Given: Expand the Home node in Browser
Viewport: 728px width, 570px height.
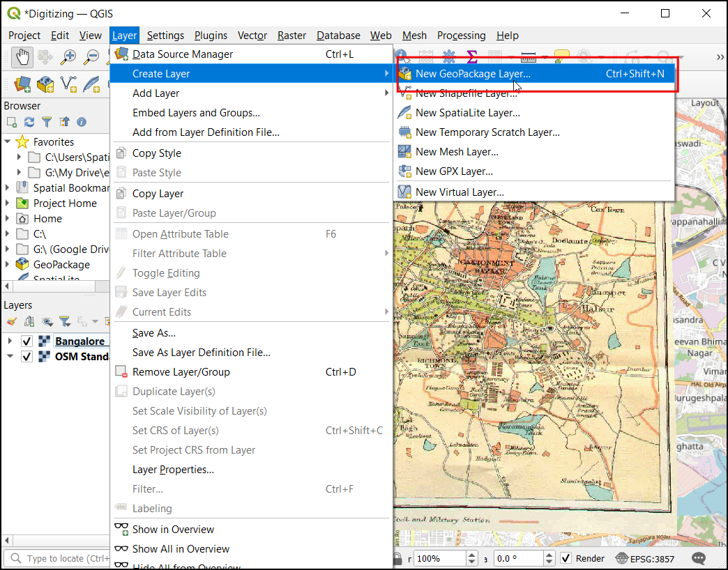Looking at the screenshot, I should pos(8,218).
